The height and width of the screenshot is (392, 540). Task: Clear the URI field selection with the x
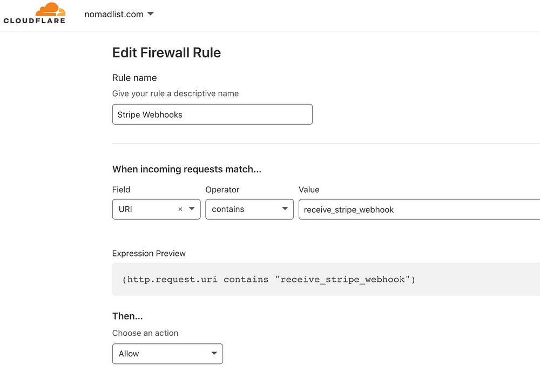click(180, 209)
